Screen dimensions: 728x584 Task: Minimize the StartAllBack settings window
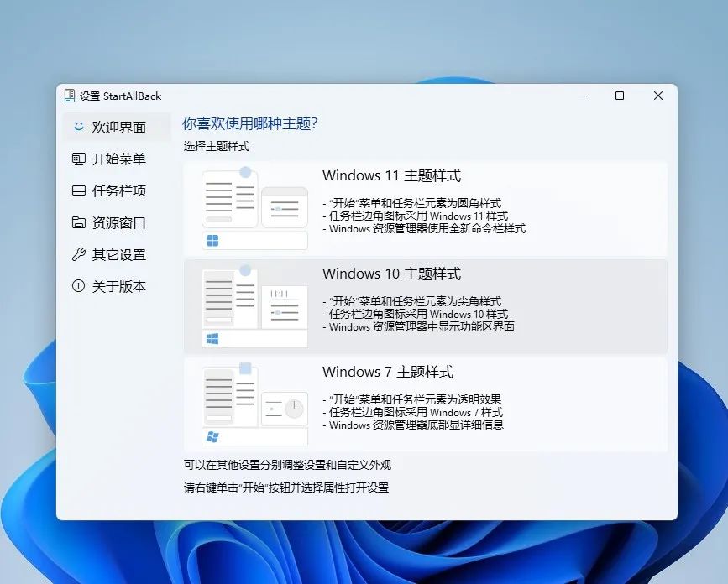point(582,96)
